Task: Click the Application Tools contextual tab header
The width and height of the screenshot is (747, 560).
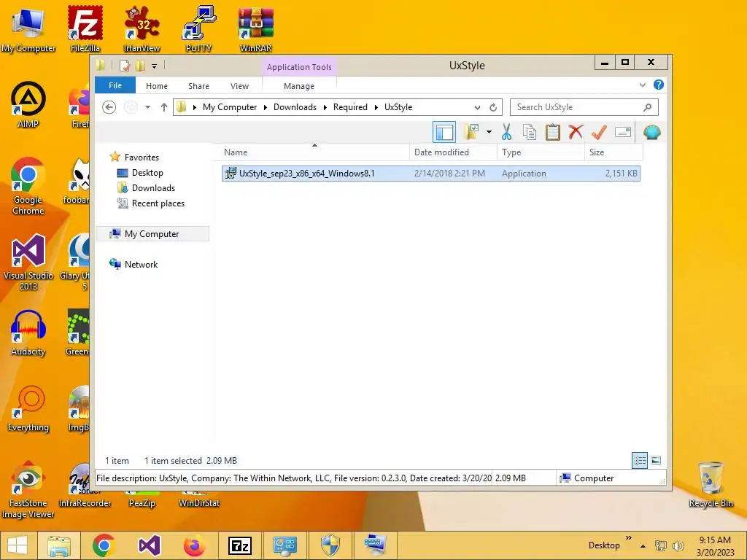Action: point(299,67)
